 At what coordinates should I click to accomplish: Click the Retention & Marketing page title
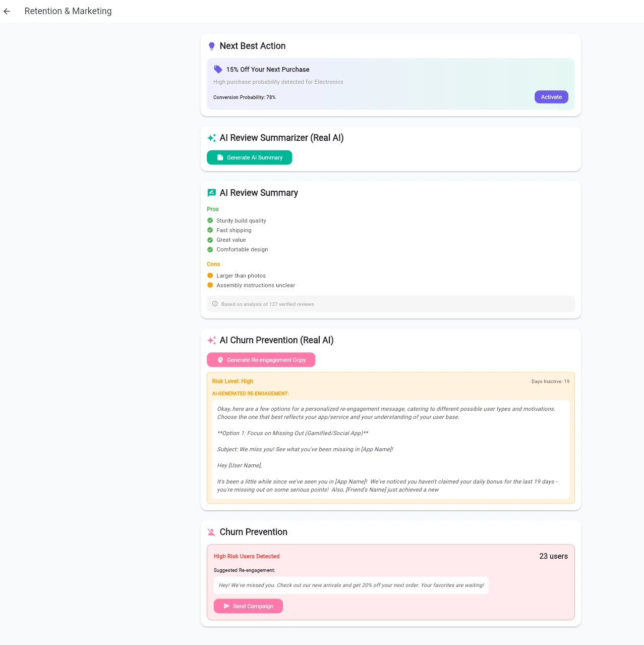click(x=68, y=11)
